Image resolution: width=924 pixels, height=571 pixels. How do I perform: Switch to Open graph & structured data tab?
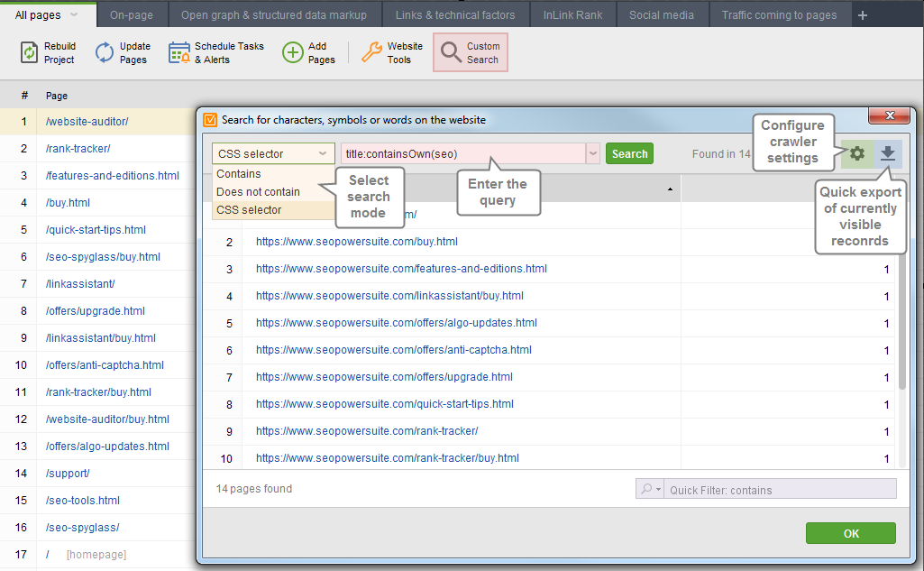click(x=274, y=14)
